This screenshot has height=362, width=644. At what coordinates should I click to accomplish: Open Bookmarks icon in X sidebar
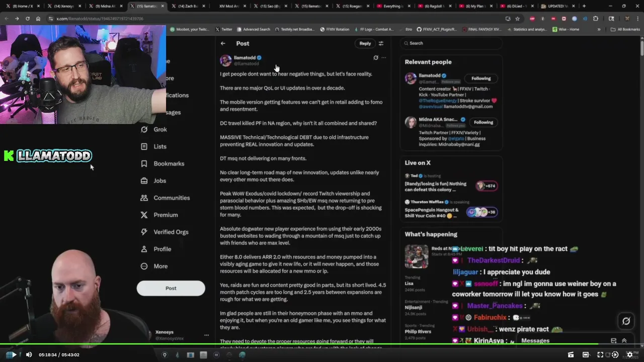coord(144,163)
